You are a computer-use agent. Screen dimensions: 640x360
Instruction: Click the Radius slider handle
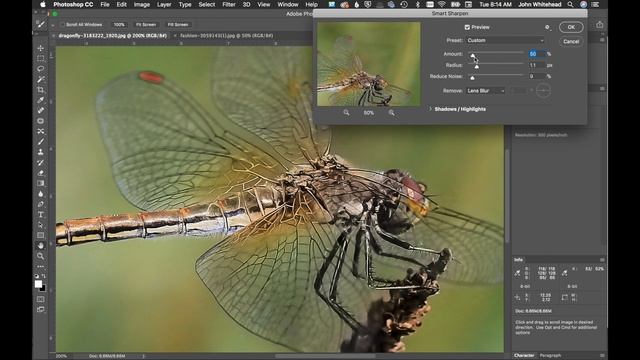476,67
